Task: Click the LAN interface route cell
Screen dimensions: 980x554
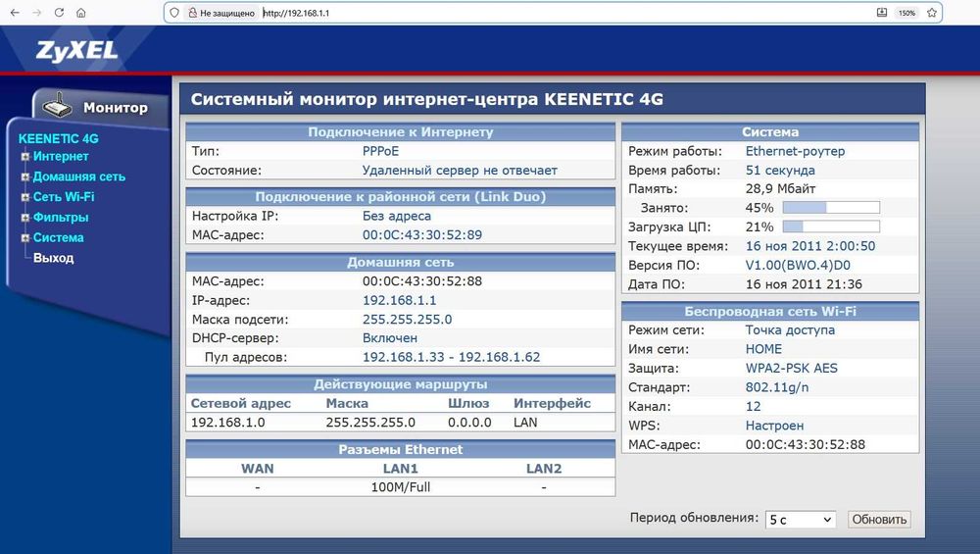Action: coord(525,423)
